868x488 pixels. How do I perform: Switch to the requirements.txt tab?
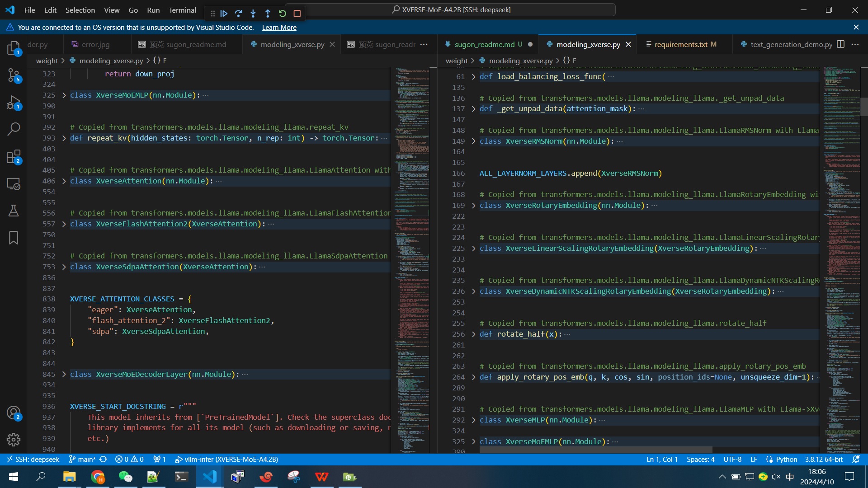pos(682,44)
